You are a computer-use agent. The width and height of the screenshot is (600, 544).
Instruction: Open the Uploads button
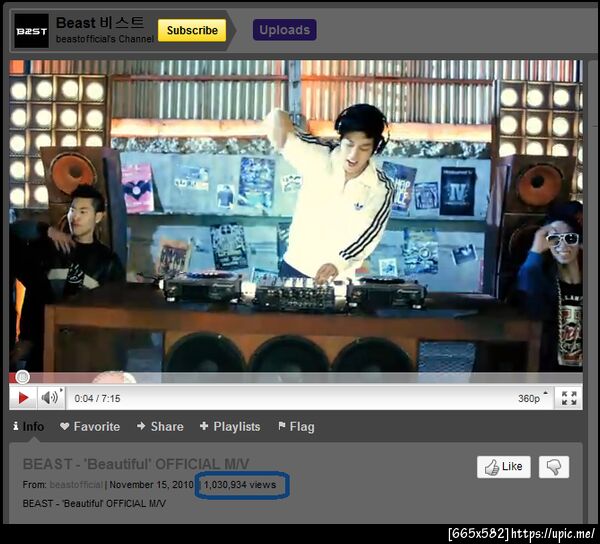pyautogui.click(x=284, y=30)
